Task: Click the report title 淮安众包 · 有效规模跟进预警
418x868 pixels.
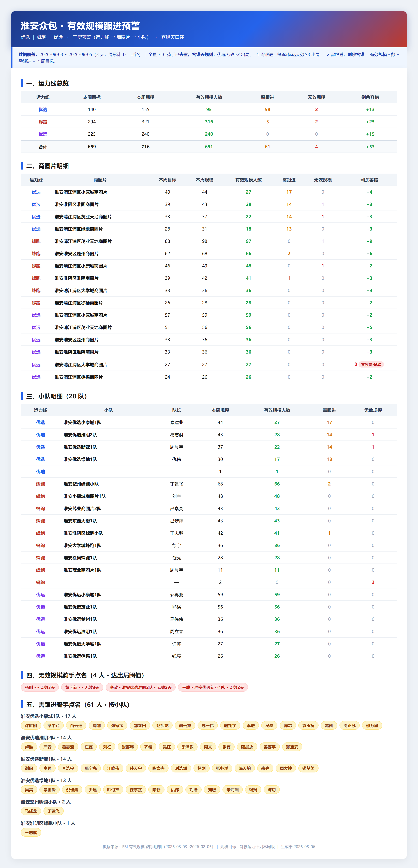Action: [x=80, y=26]
